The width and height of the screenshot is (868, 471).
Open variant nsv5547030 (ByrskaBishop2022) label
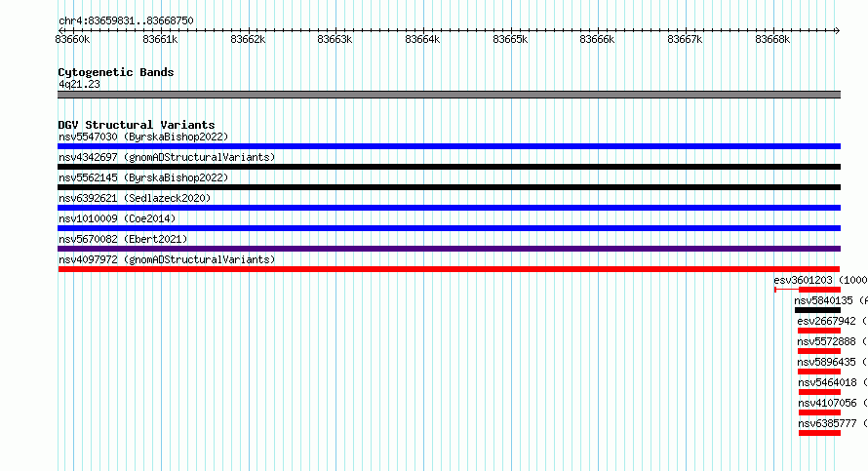[x=143, y=137]
